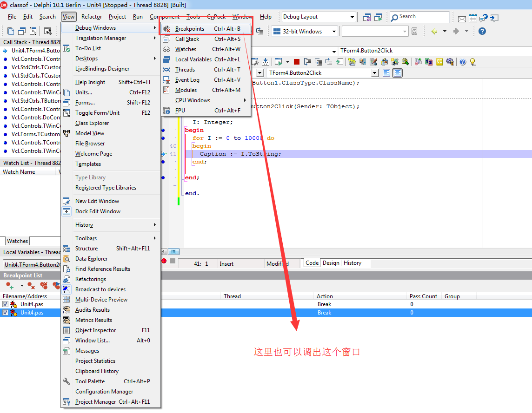Click the code editor horizontal scrollbar thumb
The image size is (532, 413).
click(173, 252)
